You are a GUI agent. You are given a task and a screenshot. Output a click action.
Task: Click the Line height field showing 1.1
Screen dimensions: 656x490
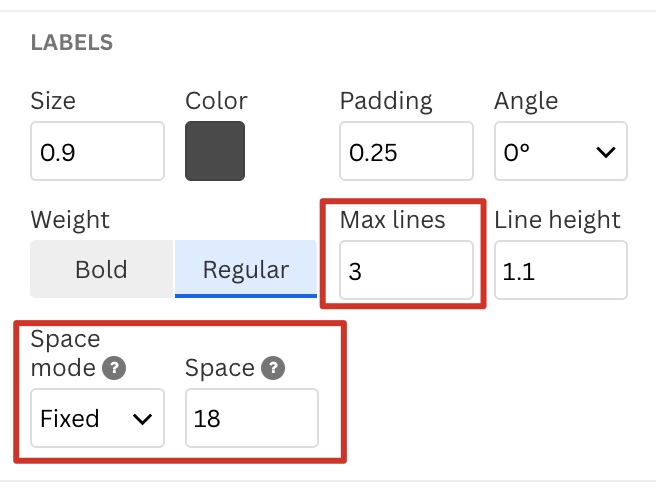561,270
